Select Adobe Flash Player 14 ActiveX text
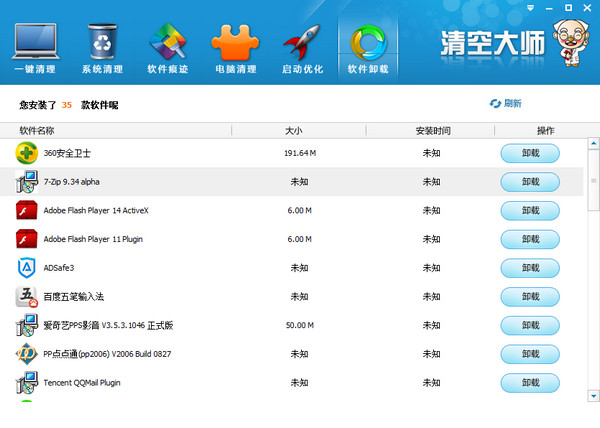This screenshot has width=600, height=428. pyautogui.click(x=96, y=210)
